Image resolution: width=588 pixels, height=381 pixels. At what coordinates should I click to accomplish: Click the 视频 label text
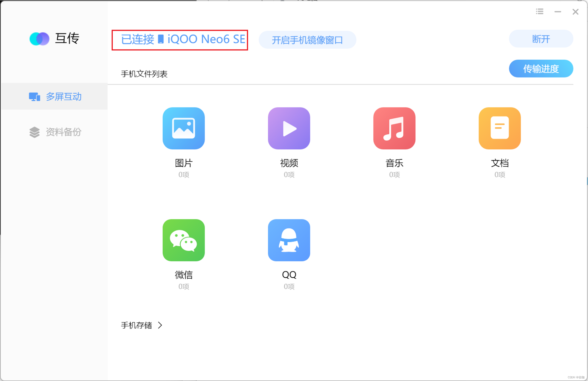point(289,163)
